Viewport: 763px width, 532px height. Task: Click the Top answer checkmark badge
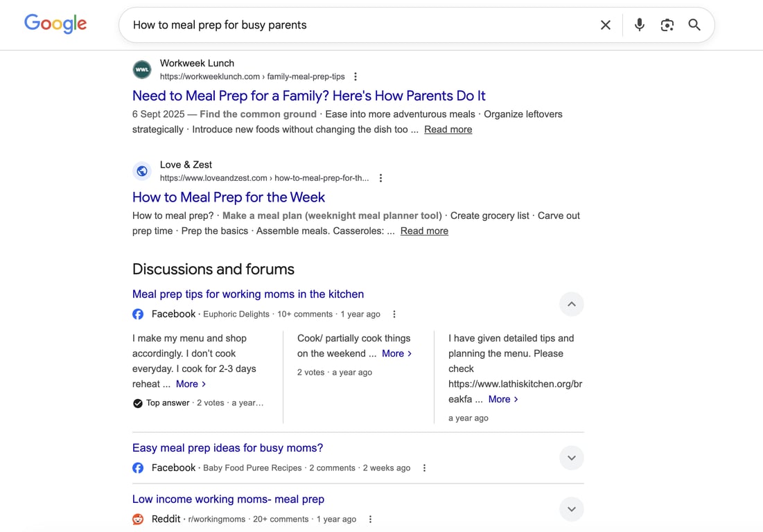click(137, 402)
